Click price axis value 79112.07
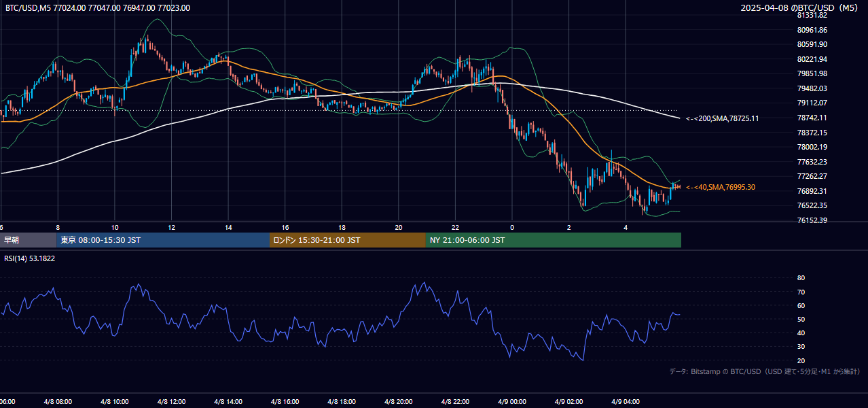Image resolution: width=868 pixels, height=408 pixels. click(812, 103)
